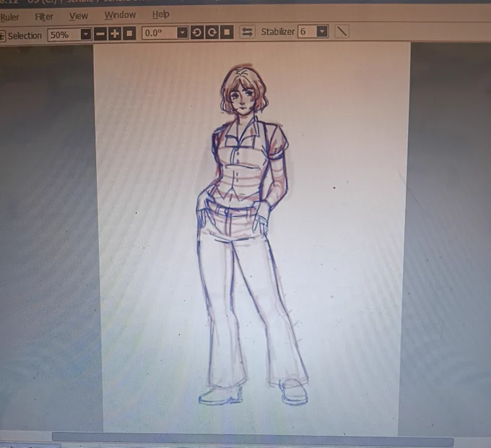Toggle the straight line drawing mode

(x=342, y=31)
